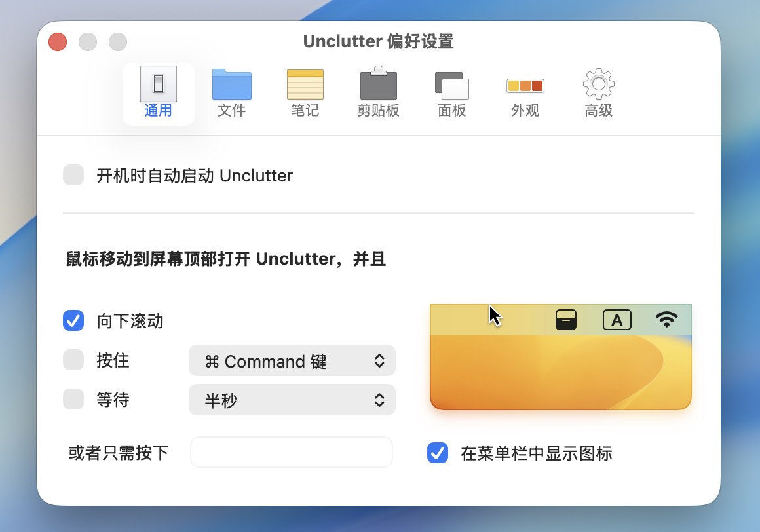Enable the 按住 checkbox

(x=73, y=360)
